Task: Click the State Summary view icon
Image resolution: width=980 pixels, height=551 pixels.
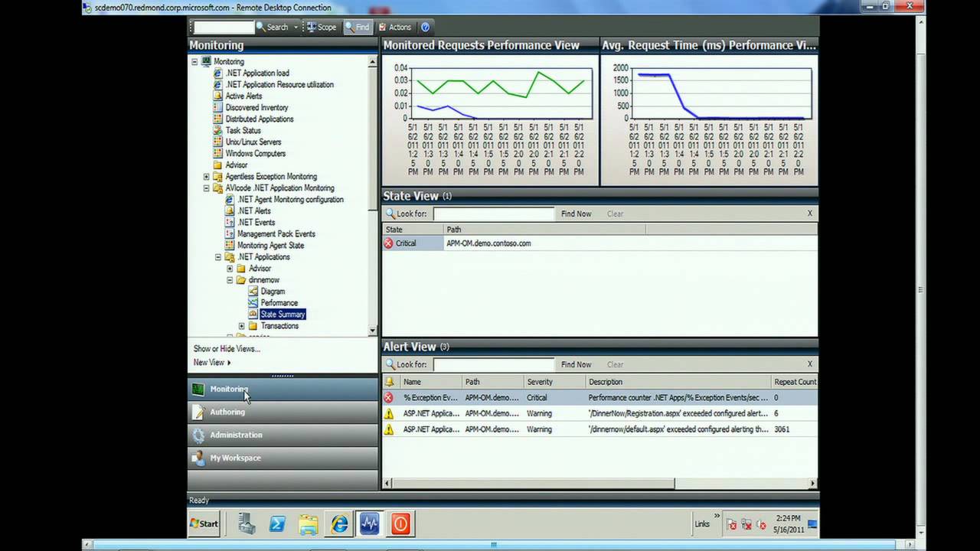Action: pos(253,314)
